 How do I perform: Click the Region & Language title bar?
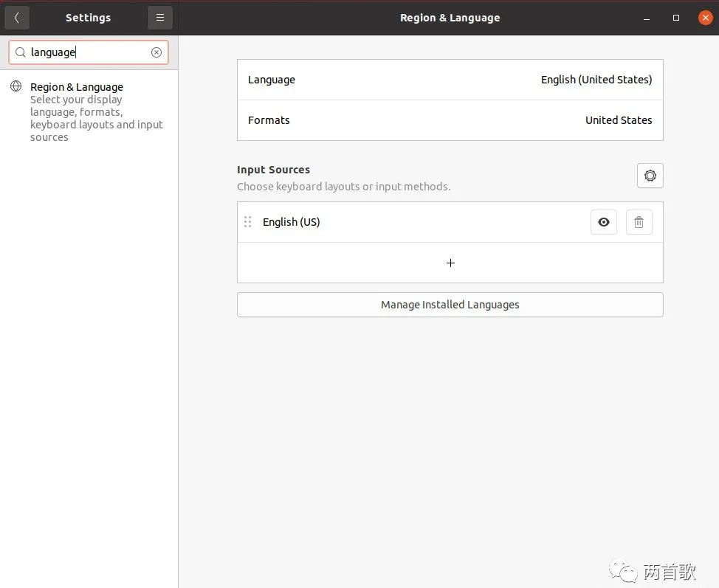[x=450, y=18]
